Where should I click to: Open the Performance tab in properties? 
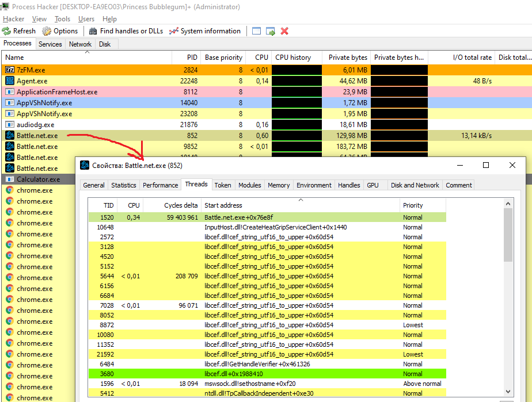click(x=160, y=185)
